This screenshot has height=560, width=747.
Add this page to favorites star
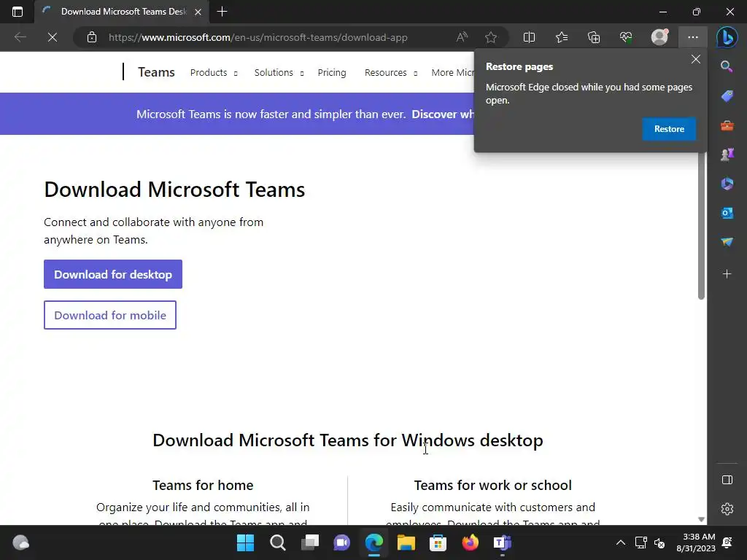click(491, 37)
